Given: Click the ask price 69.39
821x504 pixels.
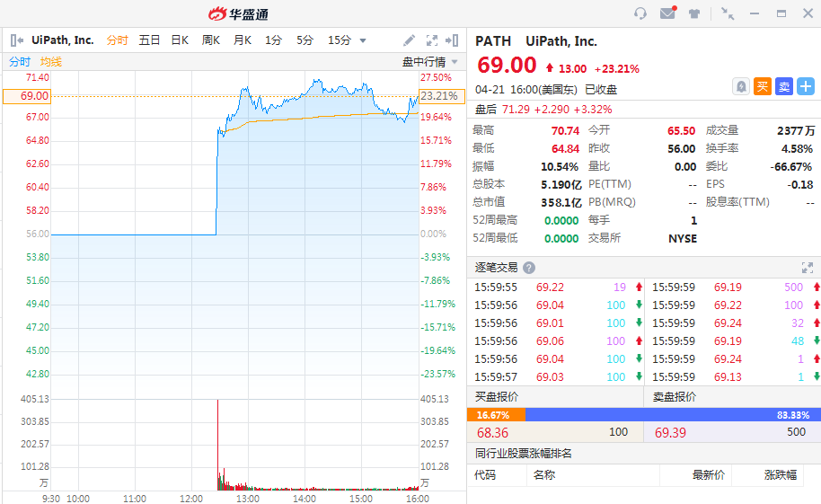Looking at the screenshot, I should point(670,433).
